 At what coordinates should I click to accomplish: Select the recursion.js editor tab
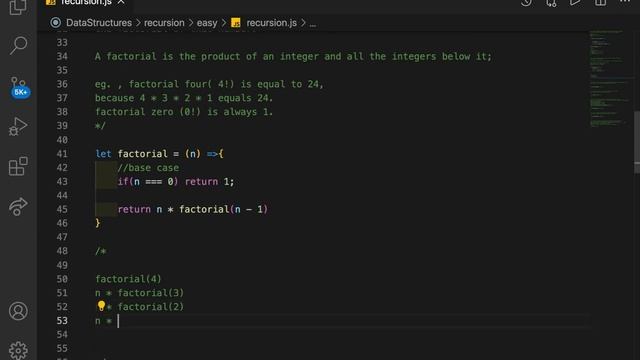86,3
